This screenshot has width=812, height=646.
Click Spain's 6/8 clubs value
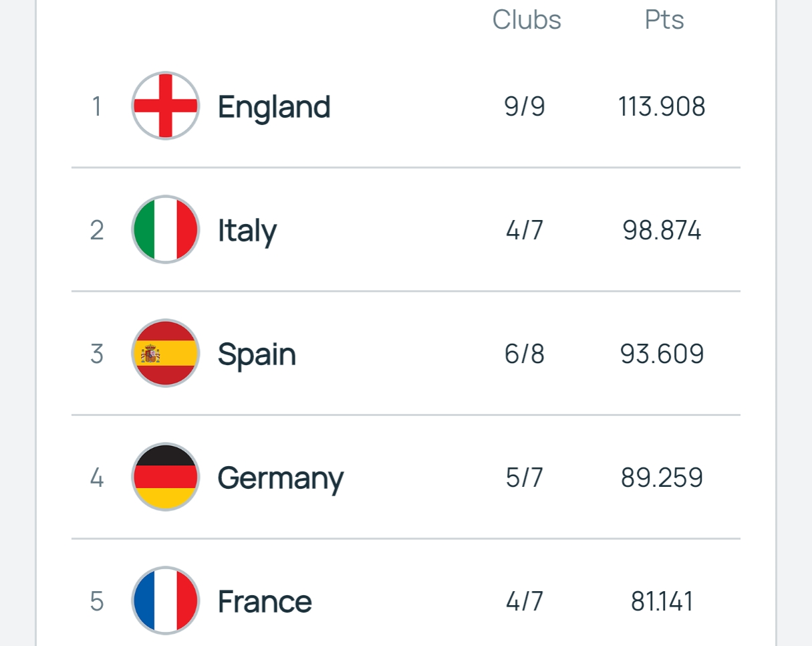point(525,354)
